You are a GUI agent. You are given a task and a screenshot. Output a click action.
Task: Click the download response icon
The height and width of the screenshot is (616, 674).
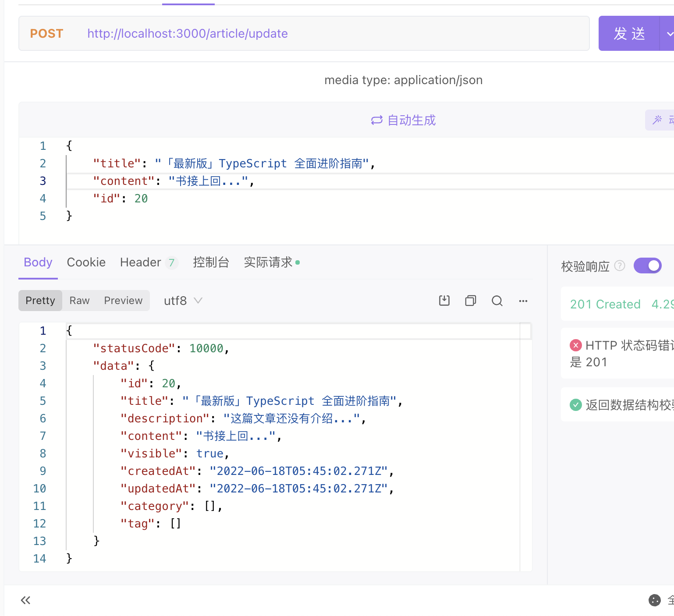pyautogui.click(x=444, y=301)
